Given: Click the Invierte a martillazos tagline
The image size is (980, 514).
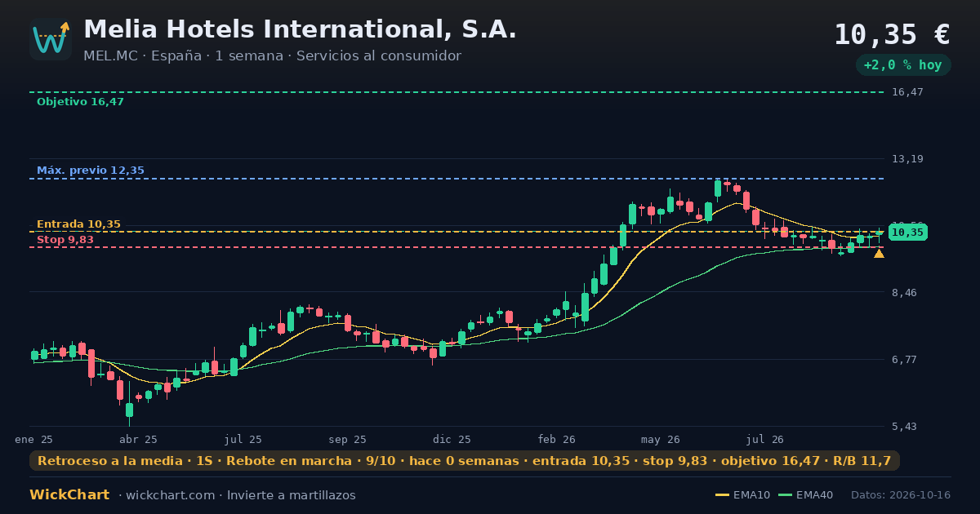Looking at the screenshot, I should coord(292,495).
